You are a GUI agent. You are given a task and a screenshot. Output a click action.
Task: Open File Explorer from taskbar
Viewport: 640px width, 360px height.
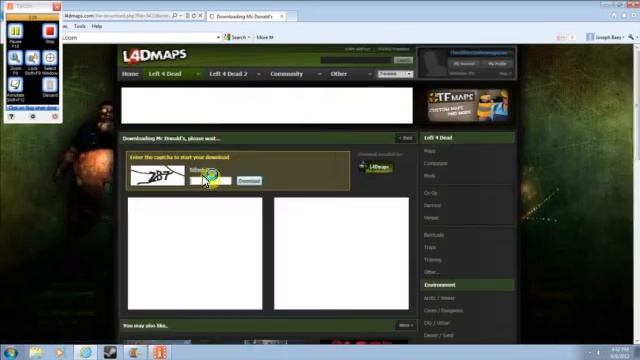[36, 352]
